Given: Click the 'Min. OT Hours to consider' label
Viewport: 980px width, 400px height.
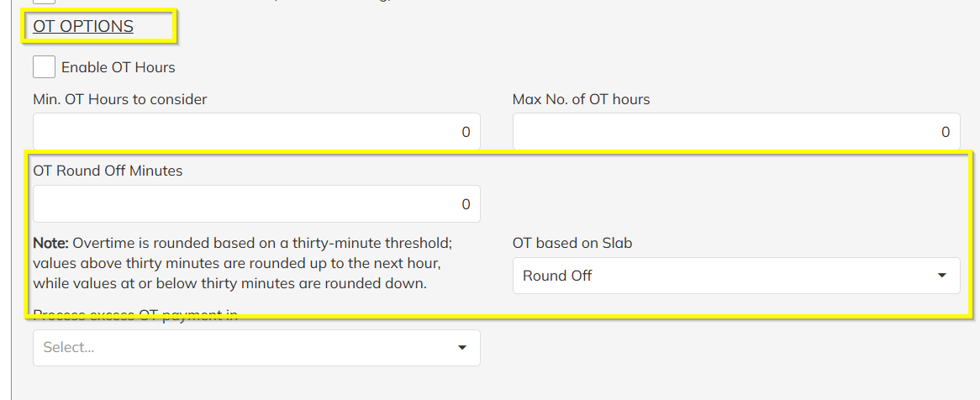Looking at the screenshot, I should 120,99.
